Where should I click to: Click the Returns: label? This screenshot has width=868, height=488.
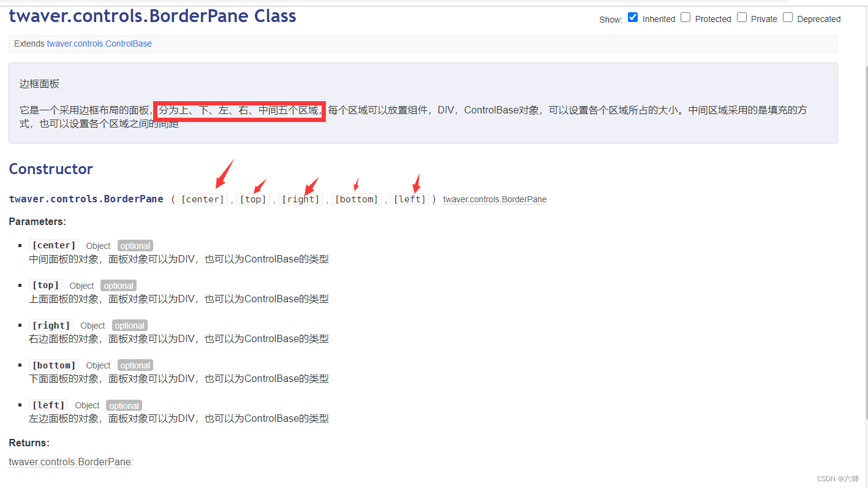point(29,443)
